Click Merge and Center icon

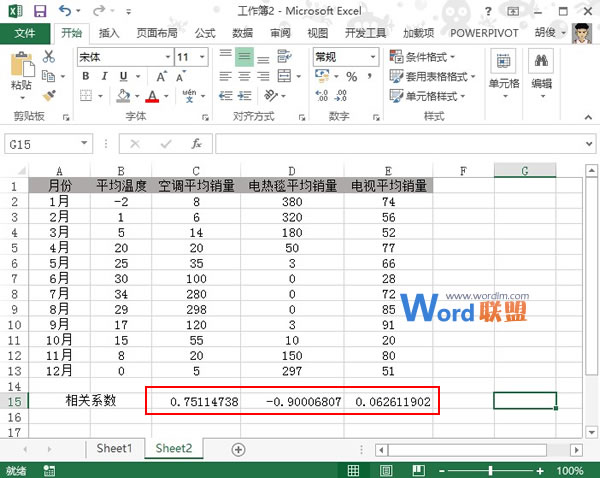(284, 76)
